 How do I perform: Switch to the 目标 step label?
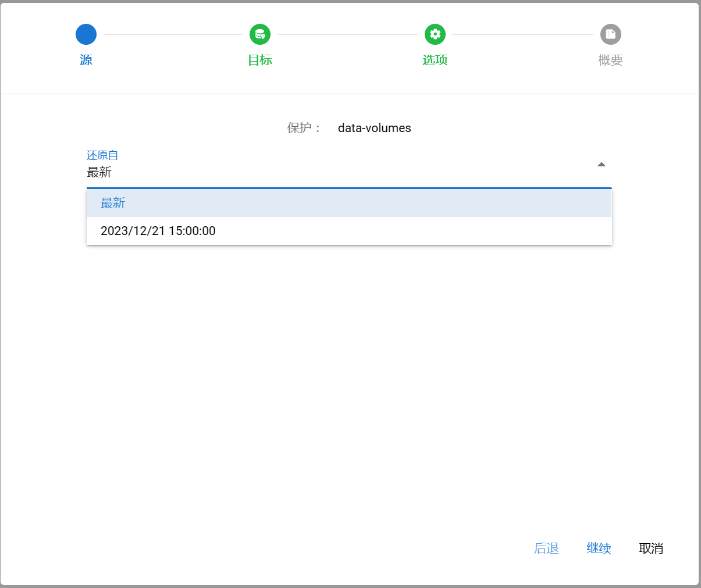(260, 60)
